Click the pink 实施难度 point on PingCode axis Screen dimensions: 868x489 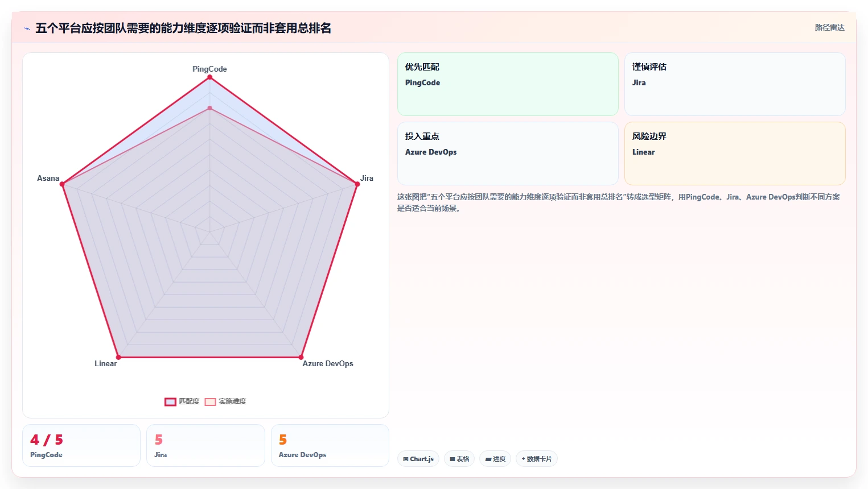[209, 108]
